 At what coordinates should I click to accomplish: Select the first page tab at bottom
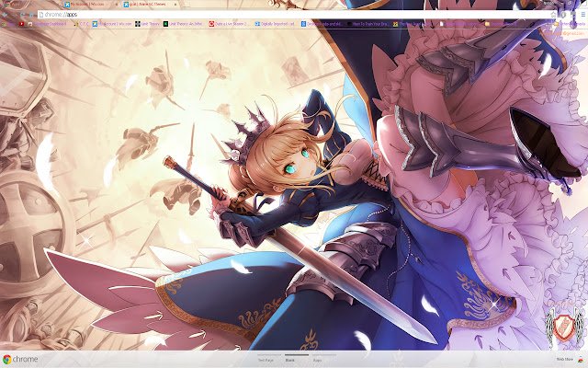269,358
